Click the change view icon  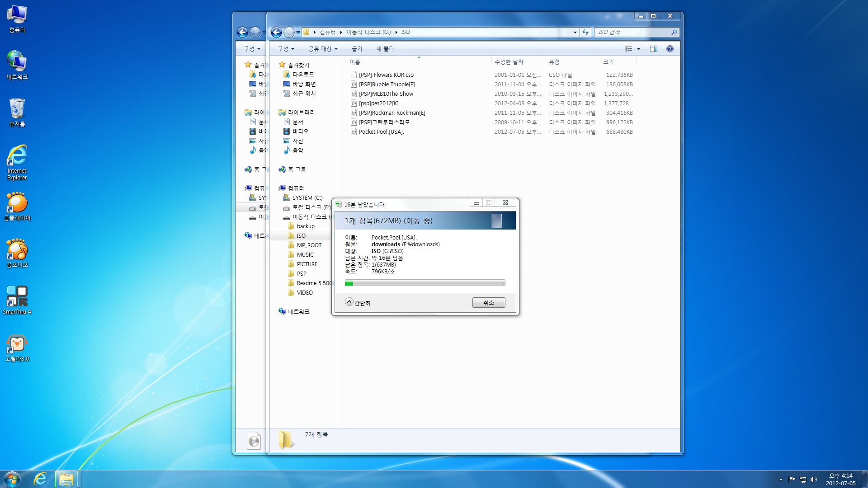pyautogui.click(x=629, y=49)
